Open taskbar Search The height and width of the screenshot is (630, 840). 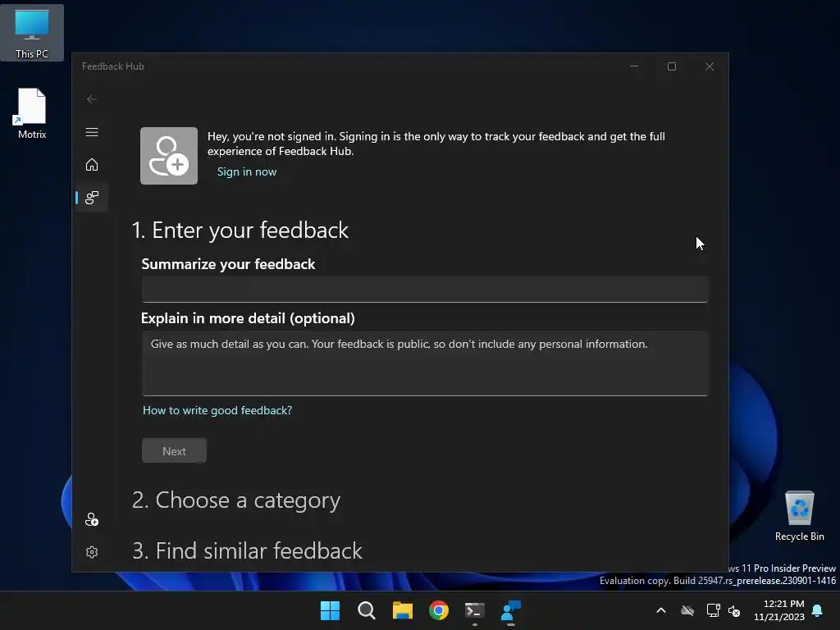(367, 610)
